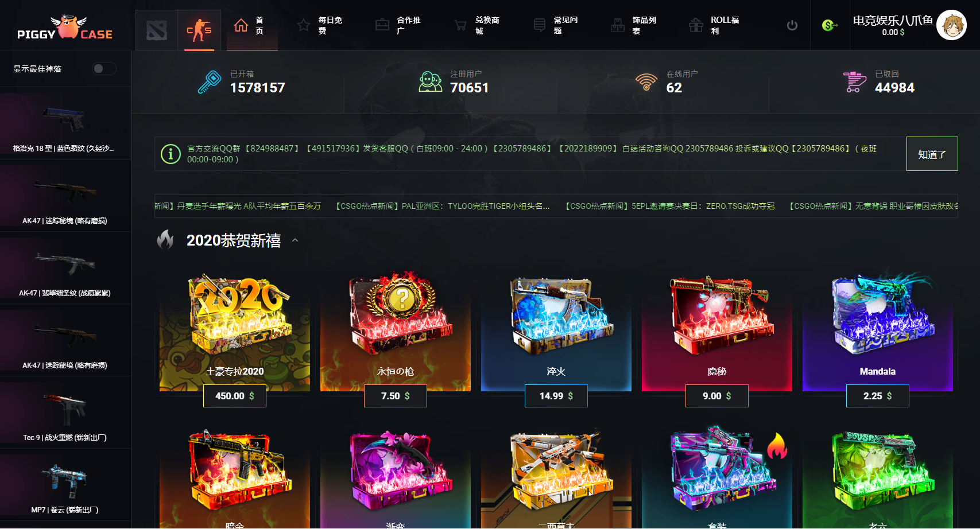This screenshot has width=980, height=529.
Task: Open the 淬火 case thumbnail
Action: point(556,316)
